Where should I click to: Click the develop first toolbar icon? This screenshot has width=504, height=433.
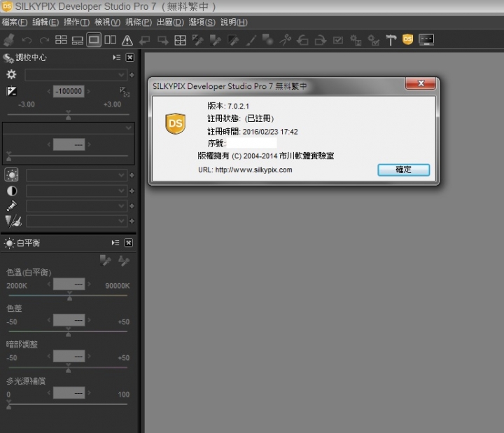[9, 40]
